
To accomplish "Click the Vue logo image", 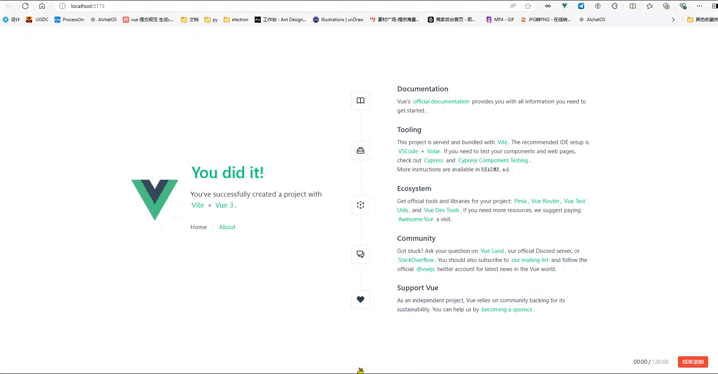I will [x=155, y=200].
